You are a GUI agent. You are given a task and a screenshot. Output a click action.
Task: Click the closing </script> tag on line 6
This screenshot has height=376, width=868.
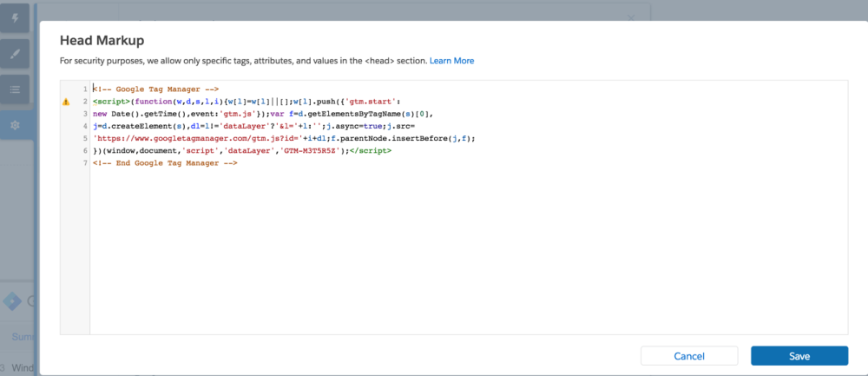pyautogui.click(x=371, y=150)
